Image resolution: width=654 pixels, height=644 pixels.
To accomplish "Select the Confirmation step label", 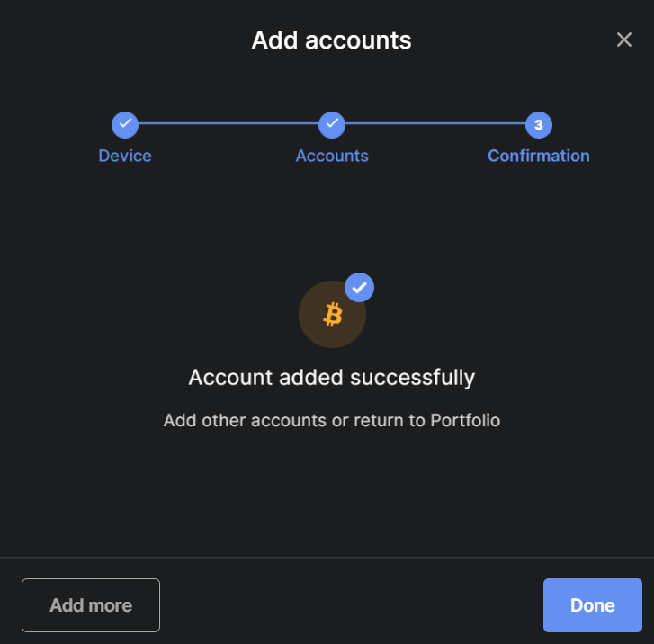I will click(x=539, y=156).
